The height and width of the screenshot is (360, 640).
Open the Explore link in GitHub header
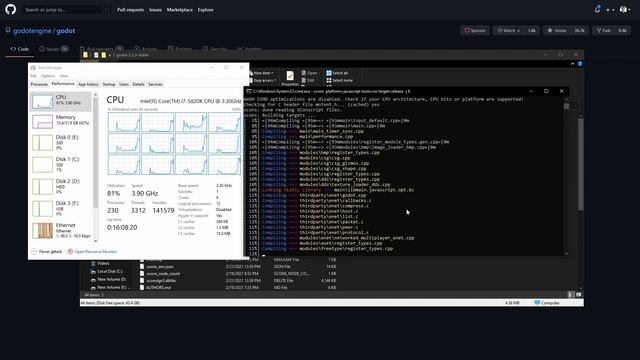click(205, 10)
